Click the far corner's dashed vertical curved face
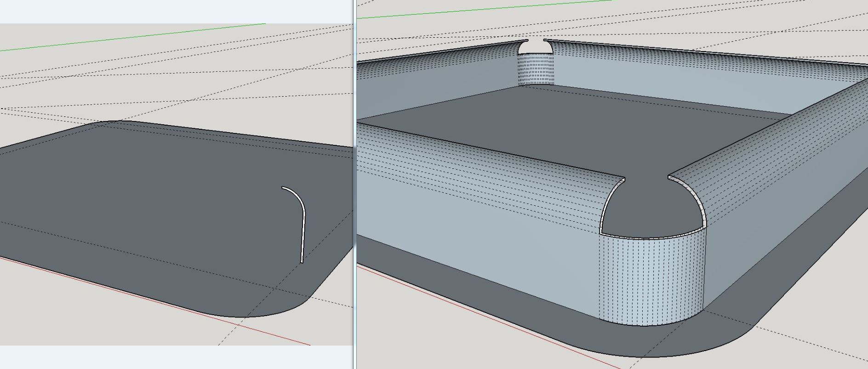The height and width of the screenshot is (369, 868). pyautogui.click(x=536, y=69)
